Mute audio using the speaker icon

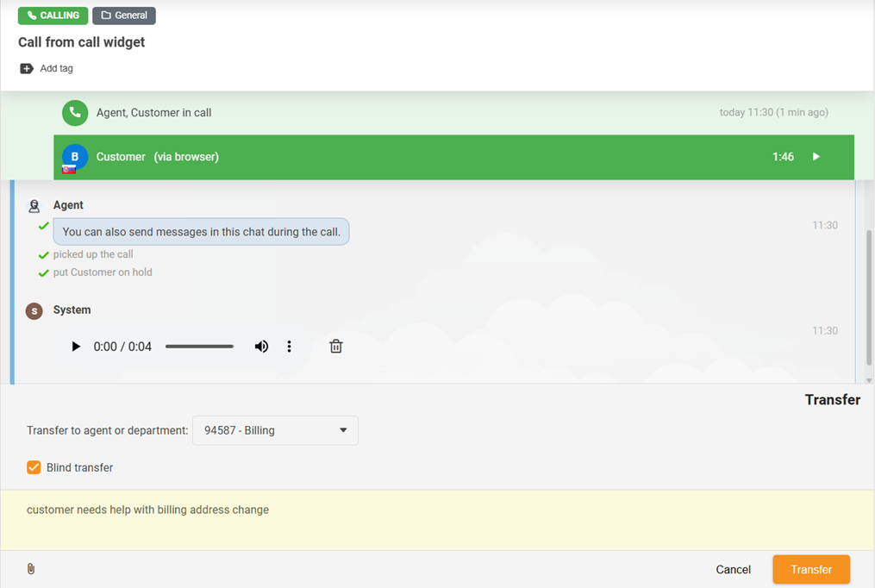point(261,346)
